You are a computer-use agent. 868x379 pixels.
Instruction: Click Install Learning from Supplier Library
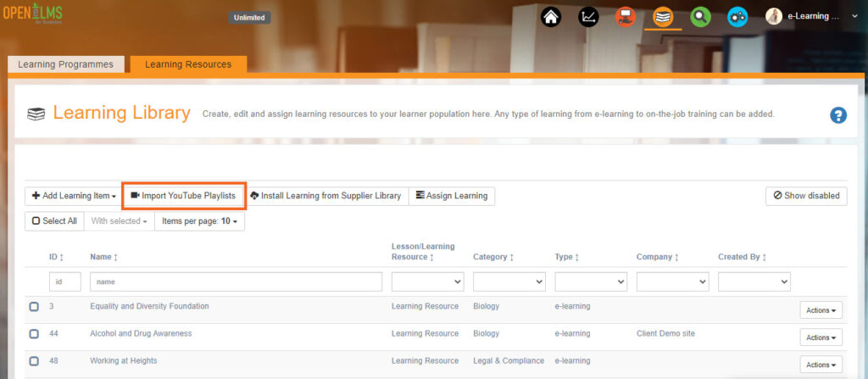[x=325, y=196]
